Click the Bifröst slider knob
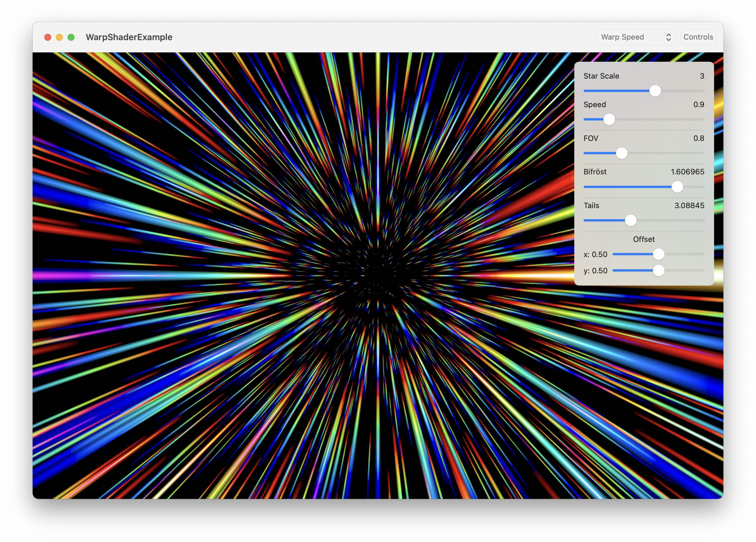Image resolution: width=756 pixels, height=542 pixels. (x=677, y=187)
